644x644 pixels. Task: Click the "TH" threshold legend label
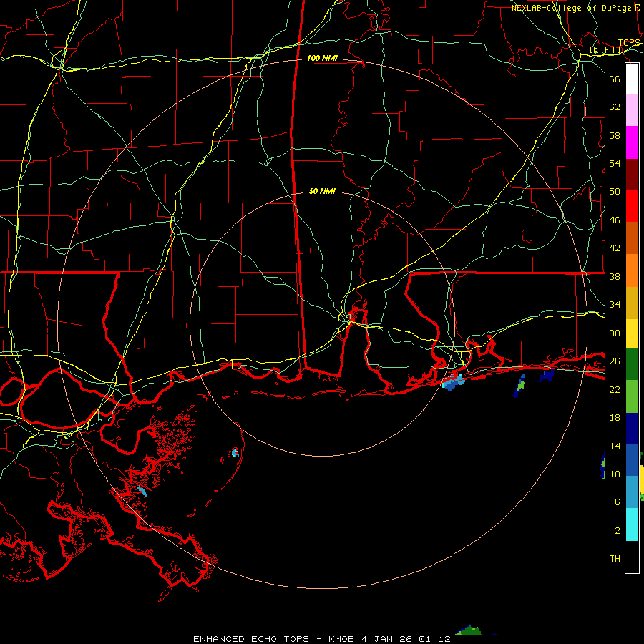[x=615, y=559]
